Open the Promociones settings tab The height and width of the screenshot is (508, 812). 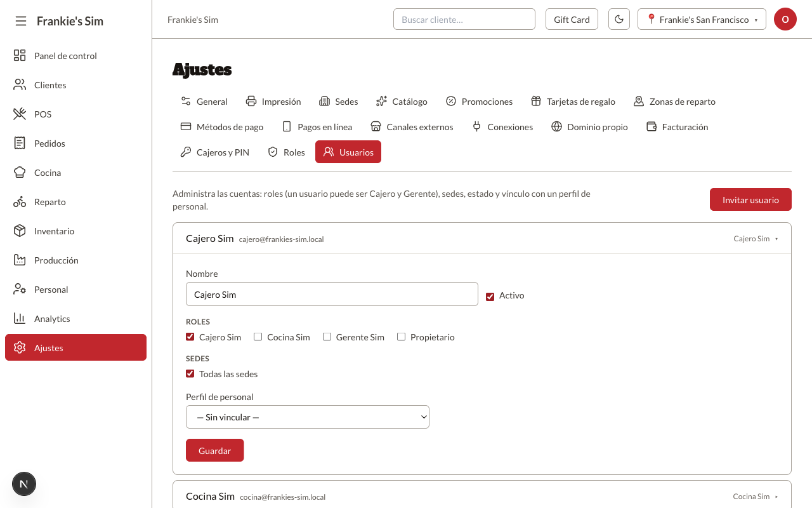coord(479,102)
